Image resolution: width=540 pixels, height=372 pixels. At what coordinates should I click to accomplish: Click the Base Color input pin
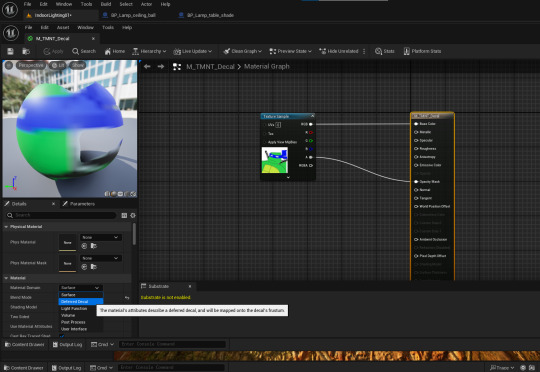coord(416,124)
